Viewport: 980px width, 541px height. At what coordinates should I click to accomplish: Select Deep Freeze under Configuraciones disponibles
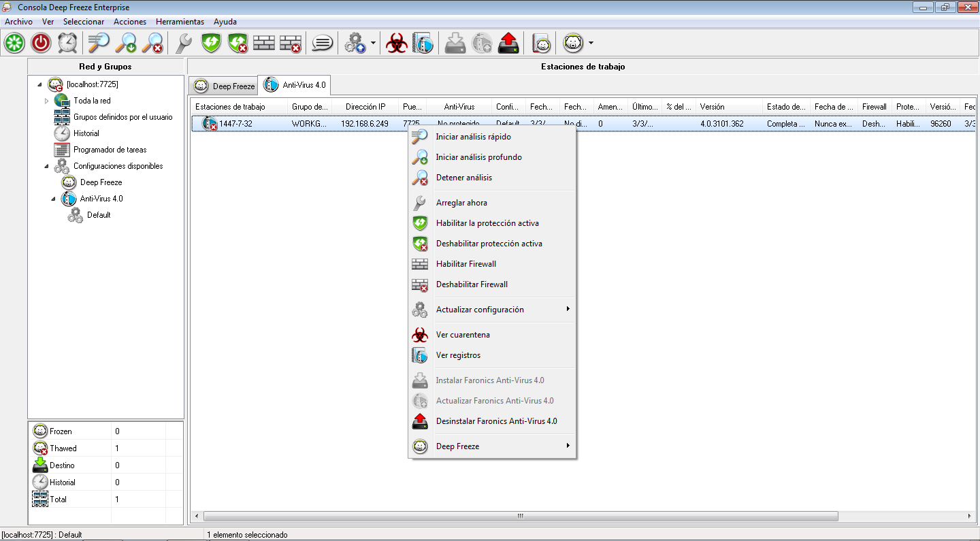pos(101,182)
